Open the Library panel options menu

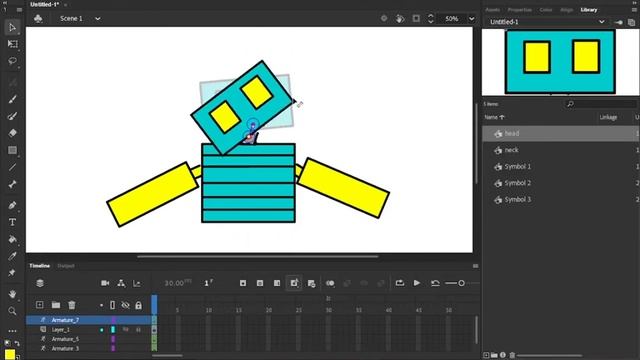(634, 10)
